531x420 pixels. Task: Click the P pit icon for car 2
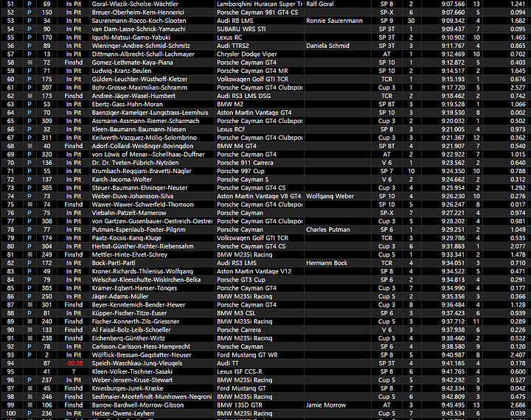(29, 355)
